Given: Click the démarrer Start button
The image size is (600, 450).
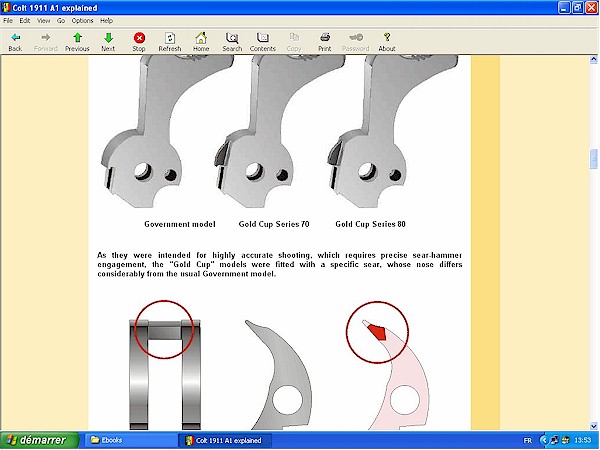Looking at the screenshot, I should (x=39, y=440).
